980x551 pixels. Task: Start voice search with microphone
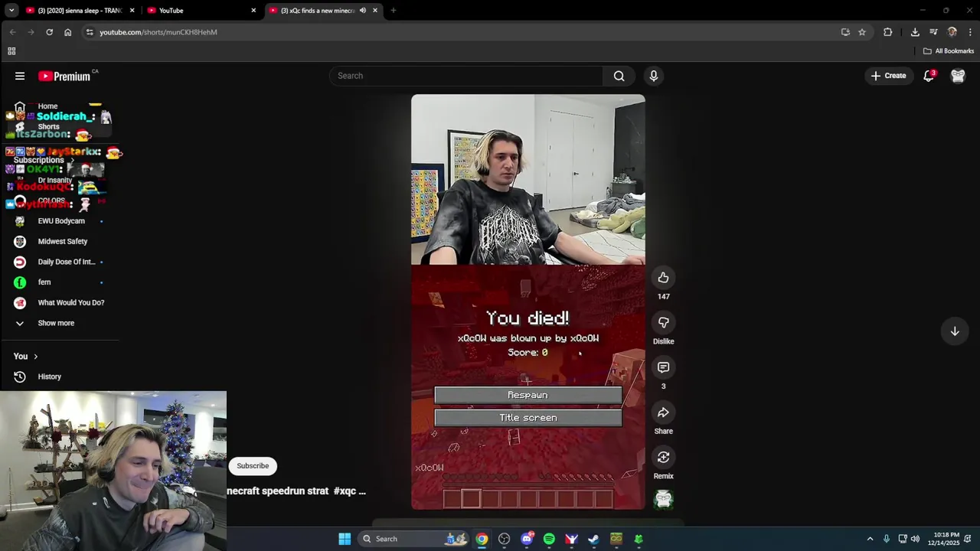653,76
